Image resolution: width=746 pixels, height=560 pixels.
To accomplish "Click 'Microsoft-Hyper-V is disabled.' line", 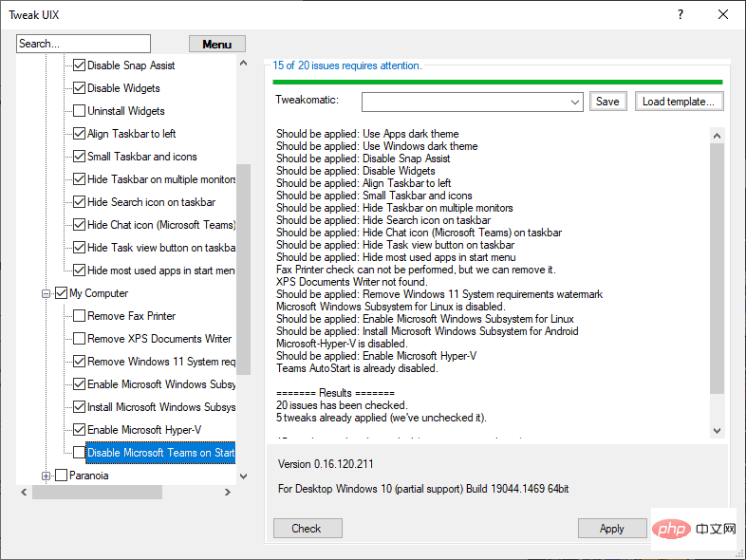I will (342, 344).
